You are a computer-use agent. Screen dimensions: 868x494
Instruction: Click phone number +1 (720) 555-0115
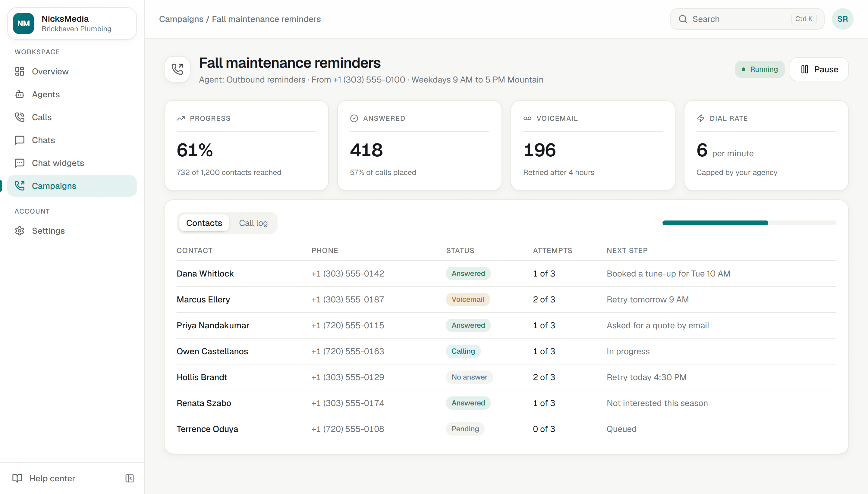pyautogui.click(x=348, y=325)
